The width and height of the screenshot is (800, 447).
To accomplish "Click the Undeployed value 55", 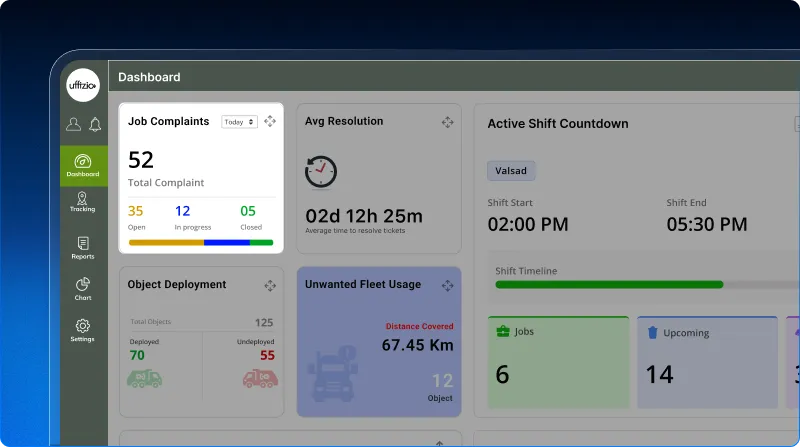I will [x=267, y=355].
